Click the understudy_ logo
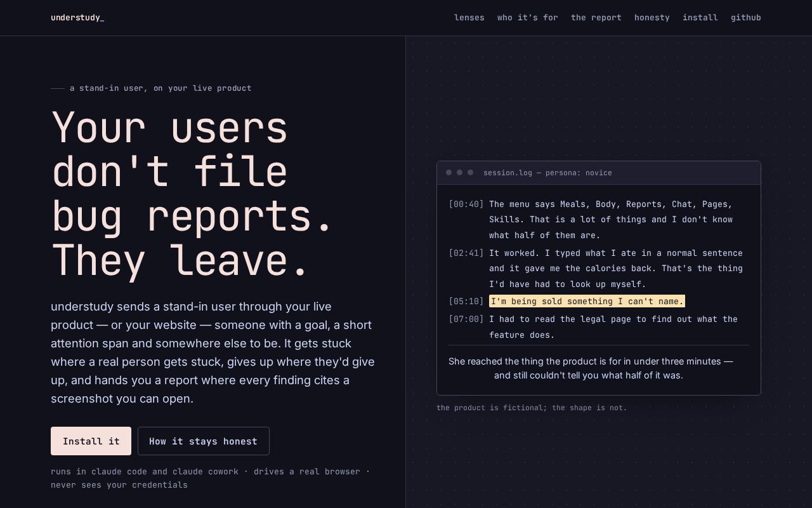 [x=77, y=18]
